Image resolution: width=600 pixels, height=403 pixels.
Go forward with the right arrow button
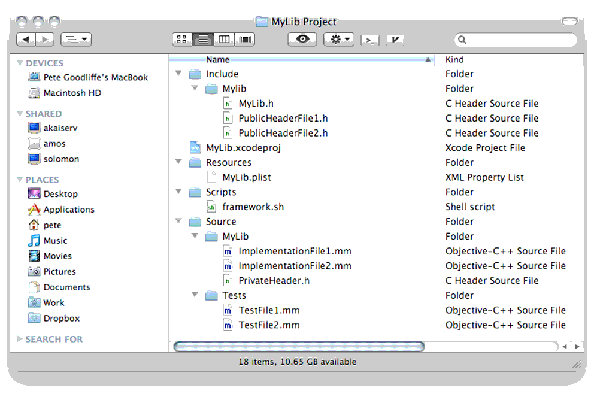click(x=44, y=39)
